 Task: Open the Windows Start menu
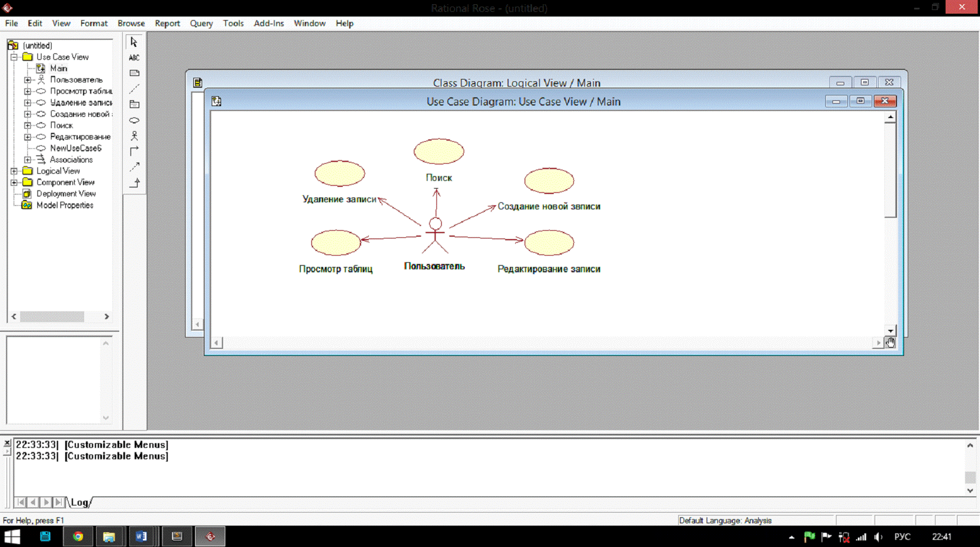(12, 536)
